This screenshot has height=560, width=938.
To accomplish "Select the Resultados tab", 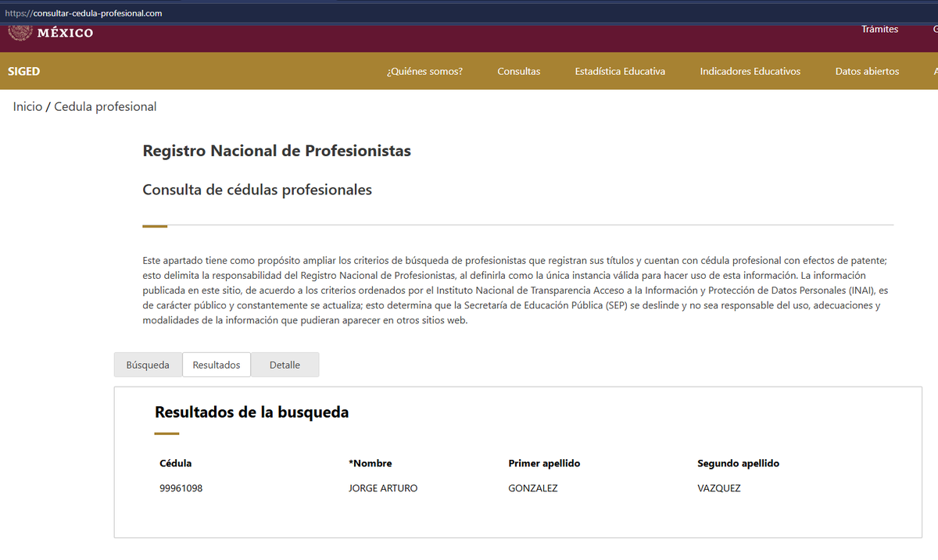I will pyautogui.click(x=217, y=365).
